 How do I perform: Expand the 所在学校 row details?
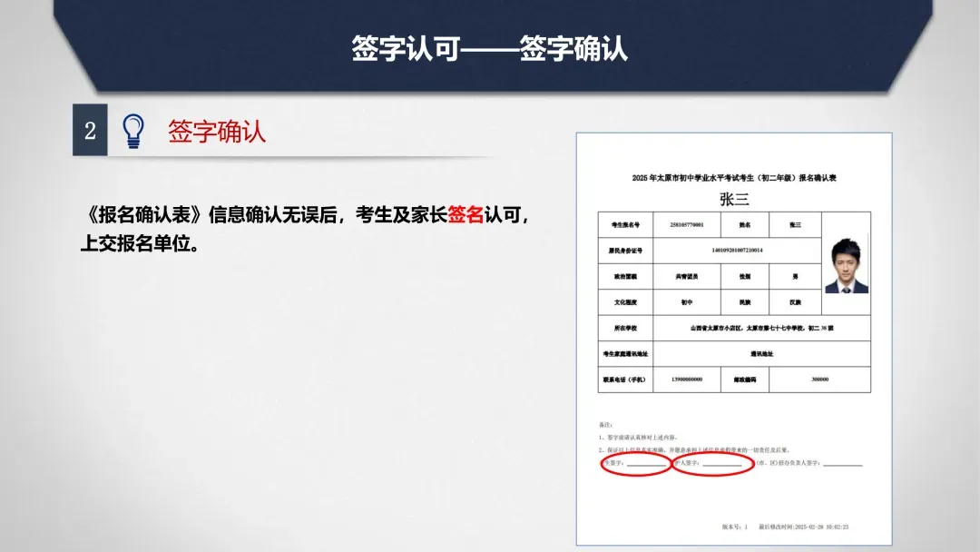click(x=759, y=328)
